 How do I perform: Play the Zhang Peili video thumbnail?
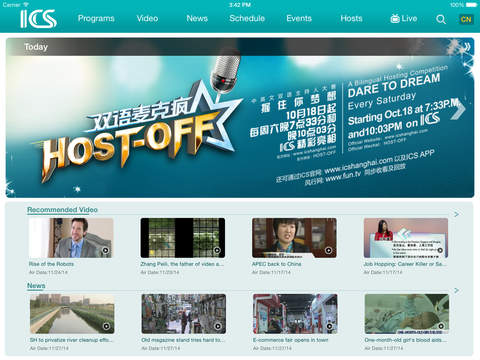[x=183, y=238]
